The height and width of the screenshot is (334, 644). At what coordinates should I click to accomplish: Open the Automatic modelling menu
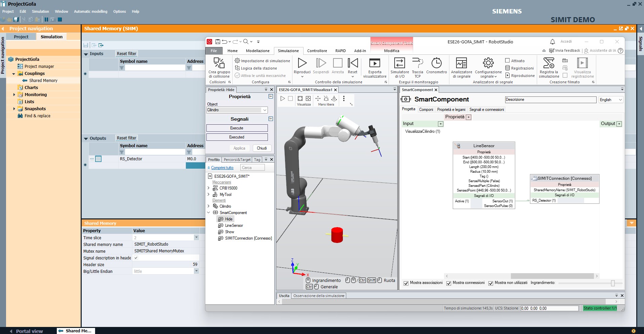90,11
